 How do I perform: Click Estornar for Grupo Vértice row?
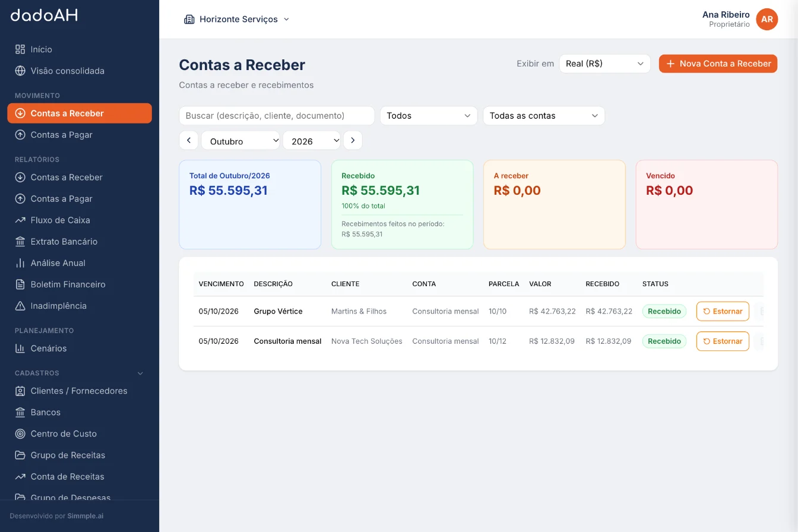coord(723,311)
